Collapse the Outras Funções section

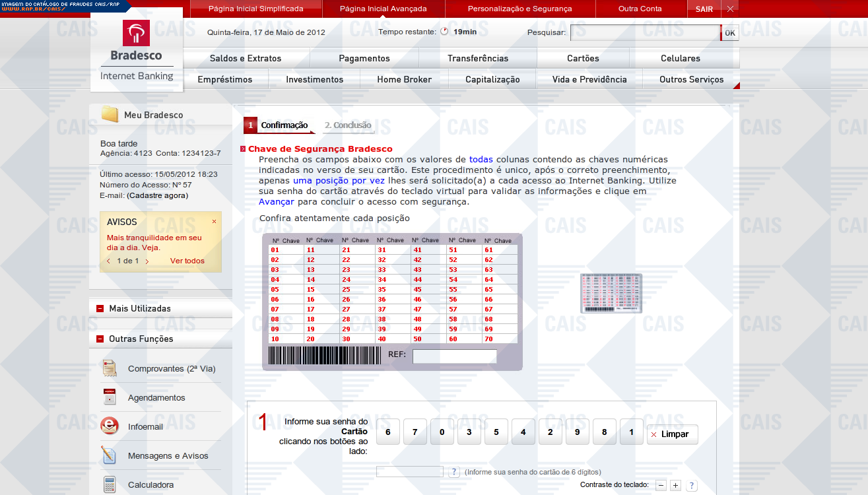pos(100,339)
